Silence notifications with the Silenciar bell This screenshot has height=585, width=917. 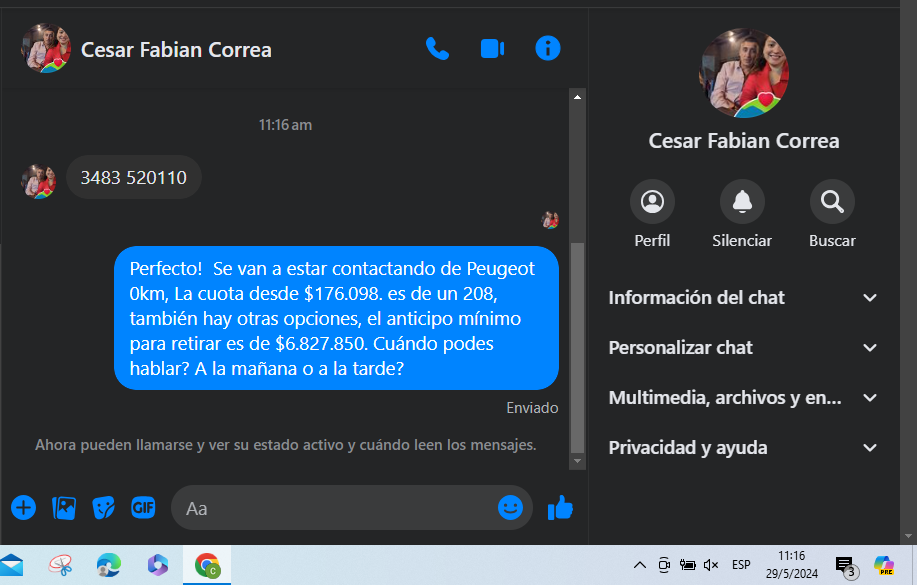point(742,202)
